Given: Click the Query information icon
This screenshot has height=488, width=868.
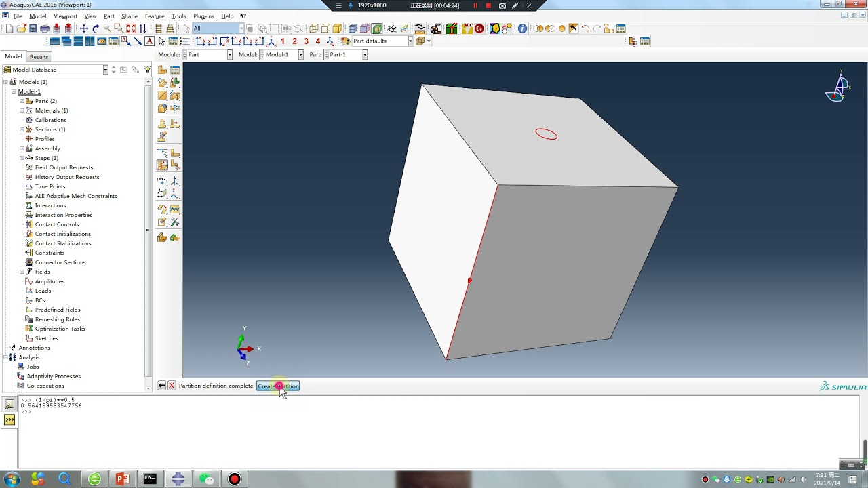Looking at the screenshot, I should click(522, 28).
